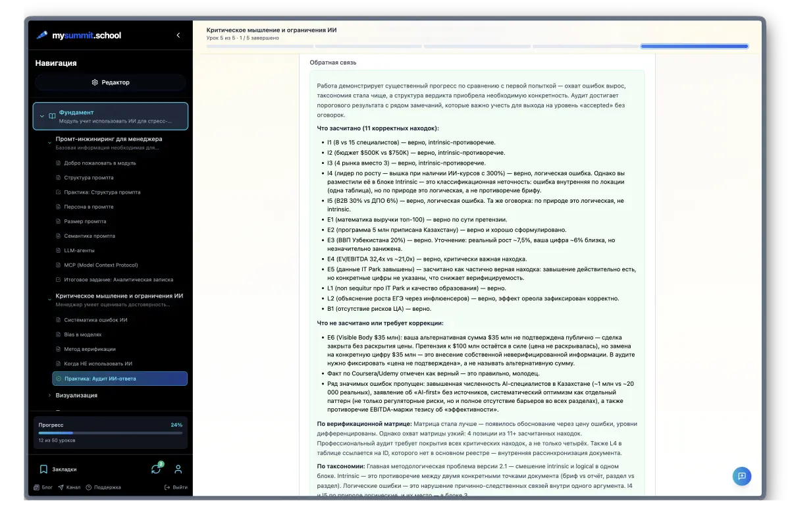Viewport: 790px width, 532px height.
Task: Click the heading Что засчитано (11 корректных находок):
Action: [x=377, y=128]
